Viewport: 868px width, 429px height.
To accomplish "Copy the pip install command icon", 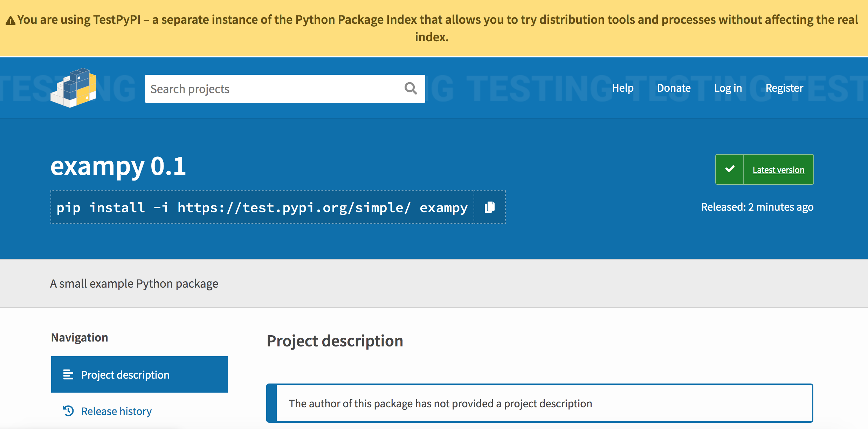I will click(490, 207).
